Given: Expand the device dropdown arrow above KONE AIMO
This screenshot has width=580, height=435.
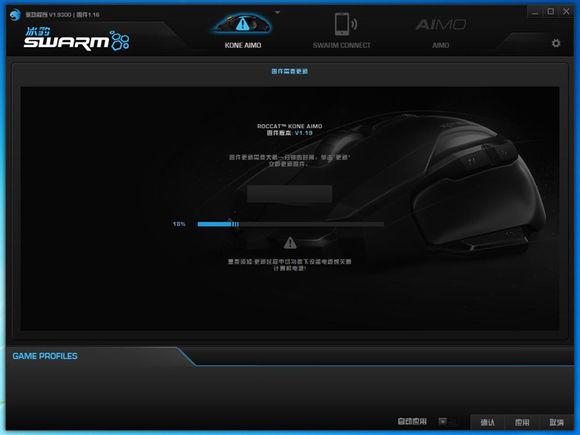Looking at the screenshot, I should pyautogui.click(x=277, y=13).
